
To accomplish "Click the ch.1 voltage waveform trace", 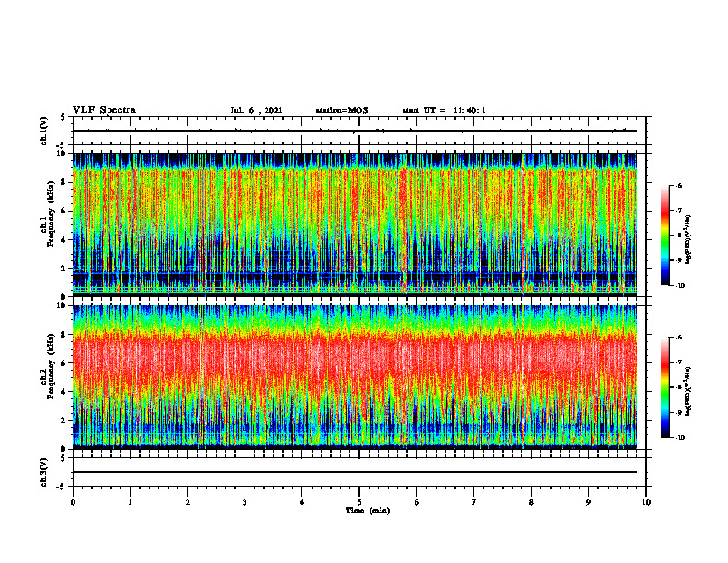I will tap(355, 131).
